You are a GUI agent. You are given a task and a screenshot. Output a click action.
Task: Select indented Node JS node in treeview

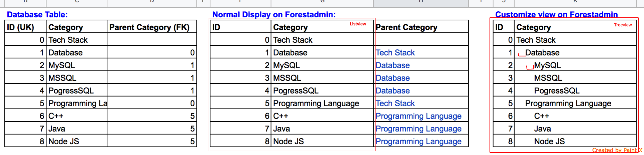(x=549, y=142)
